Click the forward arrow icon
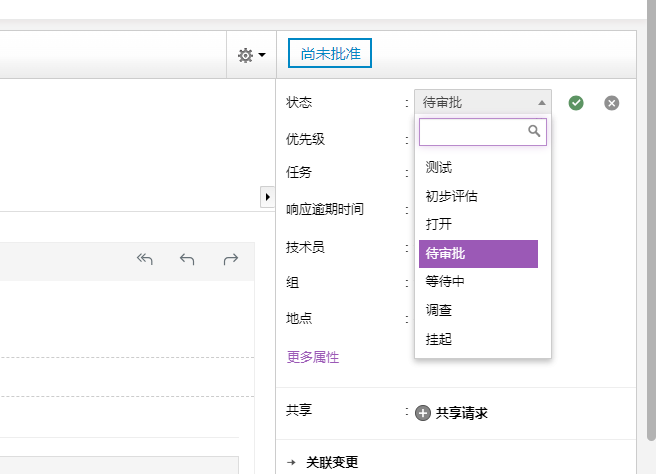 pos(231,260)
